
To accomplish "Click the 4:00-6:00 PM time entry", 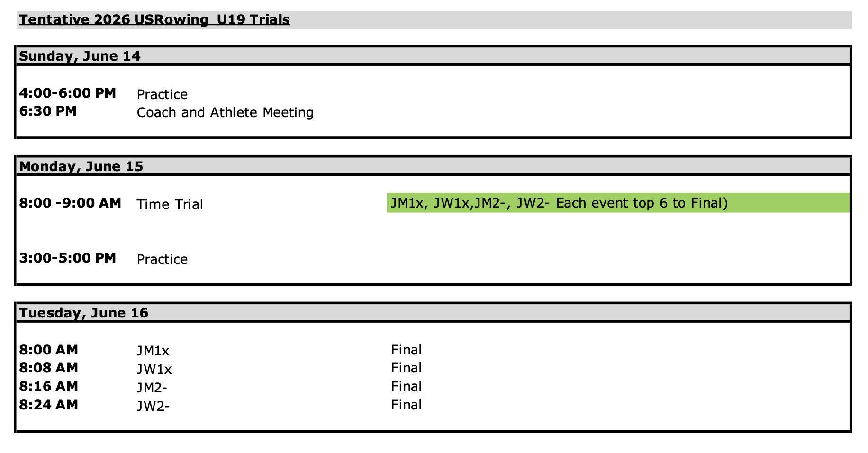I will coord(67,93).
